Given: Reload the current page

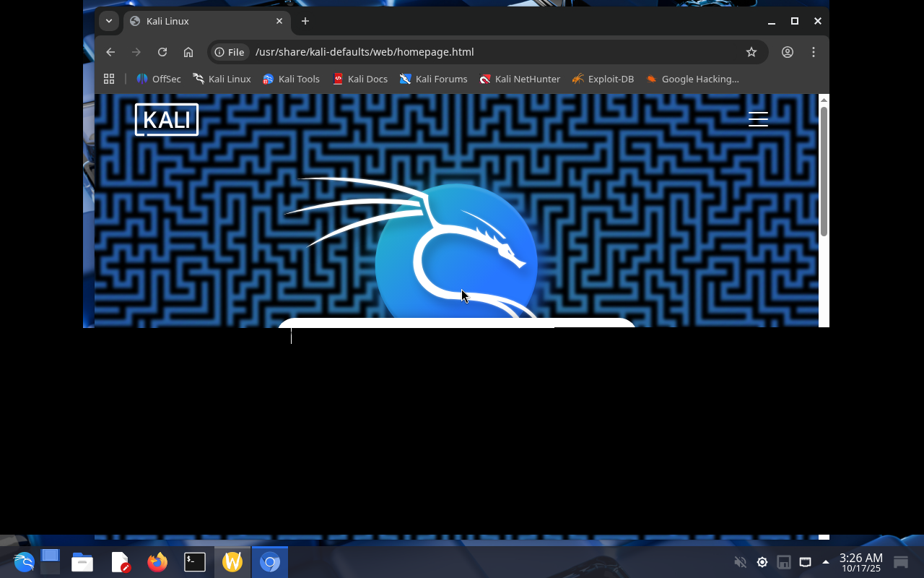Looking at the screenshot, I should tap(162, 52).
